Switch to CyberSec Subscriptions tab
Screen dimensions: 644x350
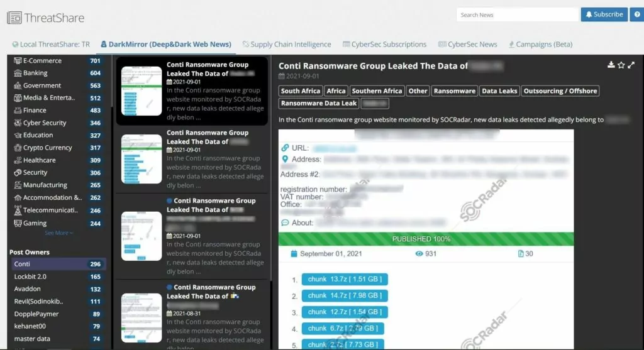(x=384, y=45)
